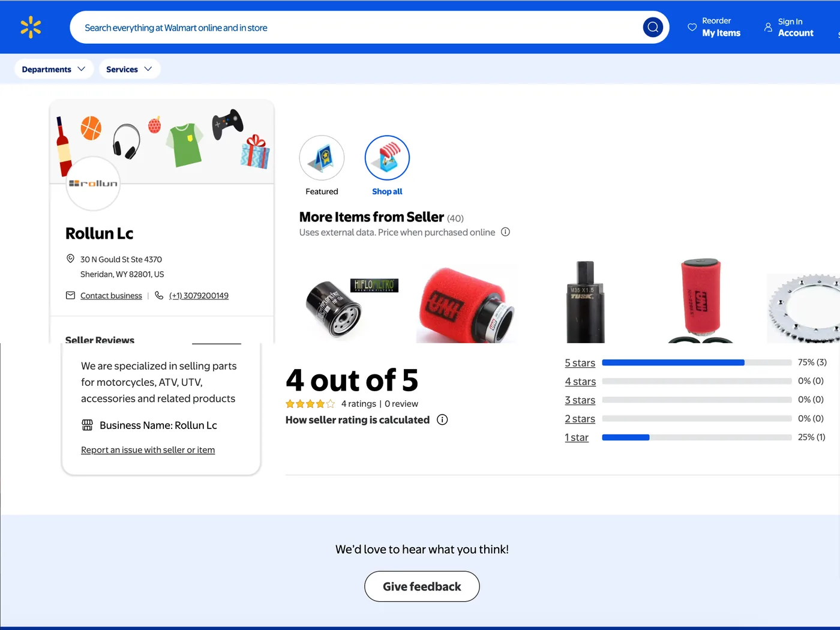This screenshot has height=630, width=840.
Task: Click the 5 stars 75% rating bar
Action: click(x=697, y=362)
